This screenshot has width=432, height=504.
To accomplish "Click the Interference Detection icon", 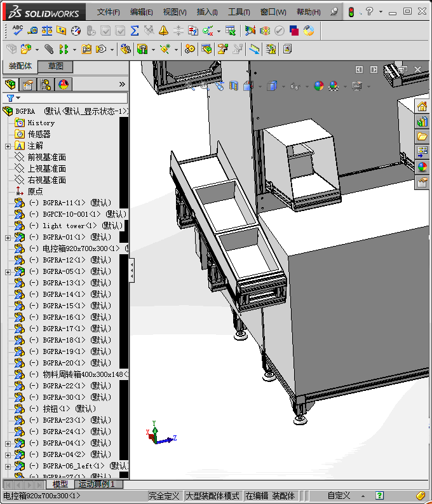I will pyautogui.click(x=250, y=31).
